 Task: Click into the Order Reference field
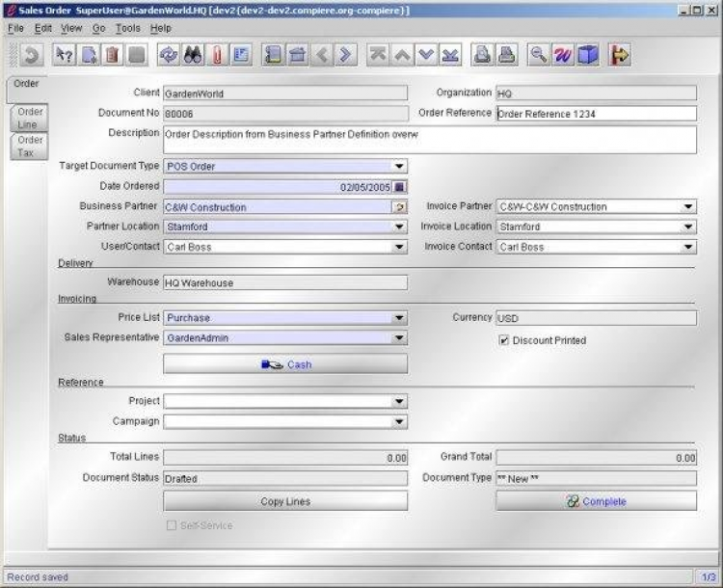click(x=595, y=114)
